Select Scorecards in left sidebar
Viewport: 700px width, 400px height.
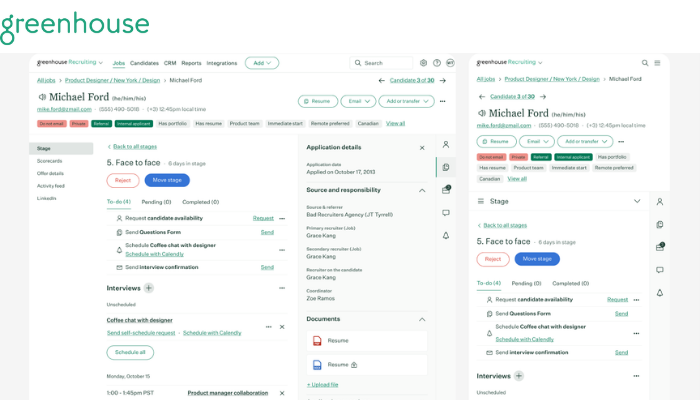(x=50, y=161)
